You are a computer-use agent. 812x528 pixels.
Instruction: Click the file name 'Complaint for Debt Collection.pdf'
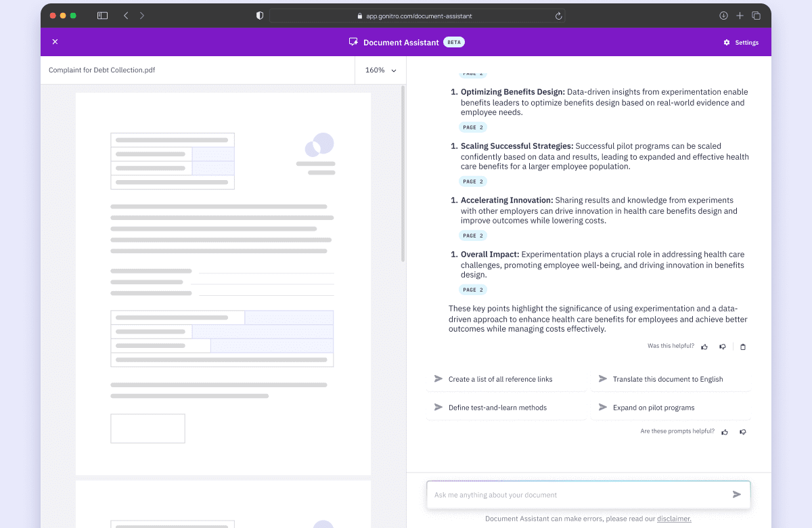(102, 70)
